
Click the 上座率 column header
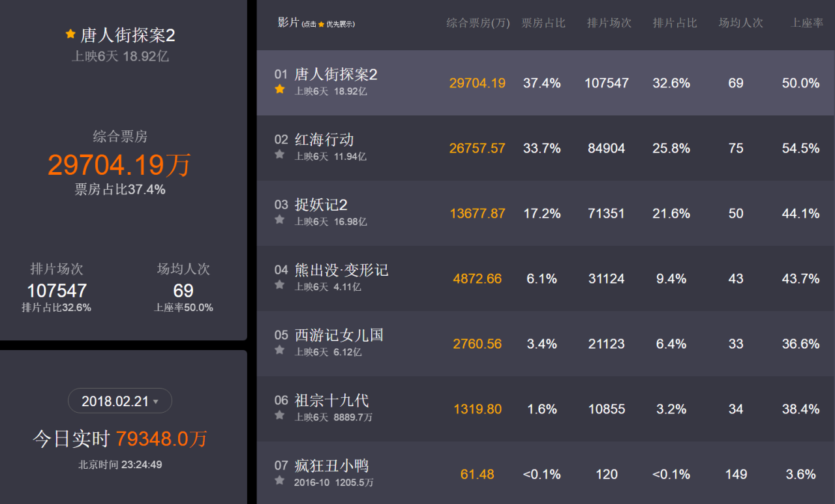tap(807, 23)
